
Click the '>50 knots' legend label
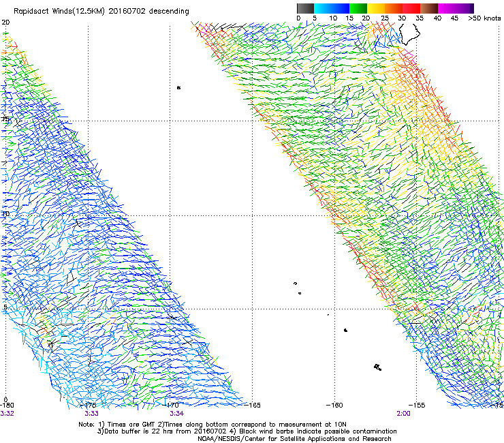484,18
